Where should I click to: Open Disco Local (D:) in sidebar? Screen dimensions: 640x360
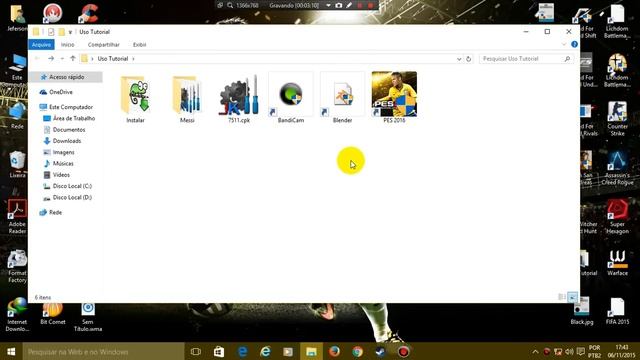pyautogui.click(x=67, y=198)
